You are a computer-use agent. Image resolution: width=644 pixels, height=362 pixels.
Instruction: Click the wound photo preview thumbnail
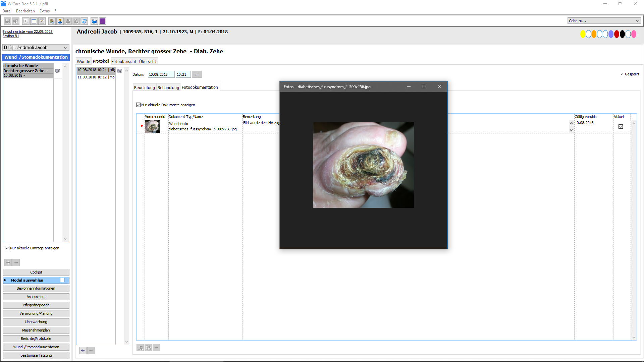point(152,126)
